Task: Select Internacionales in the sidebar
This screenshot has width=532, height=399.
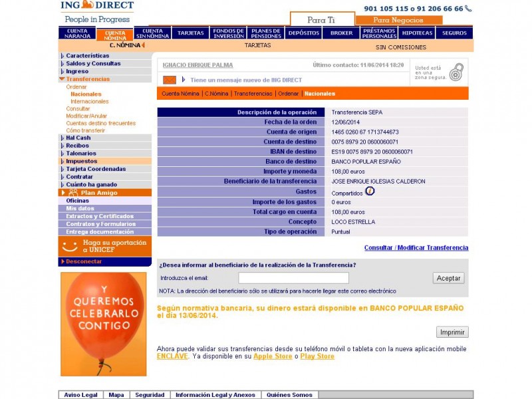Action: pos(90,102)
